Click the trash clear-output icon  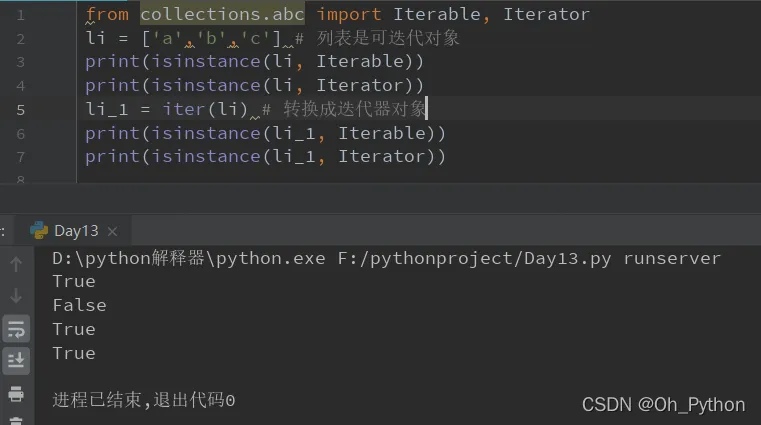point(16,420)
